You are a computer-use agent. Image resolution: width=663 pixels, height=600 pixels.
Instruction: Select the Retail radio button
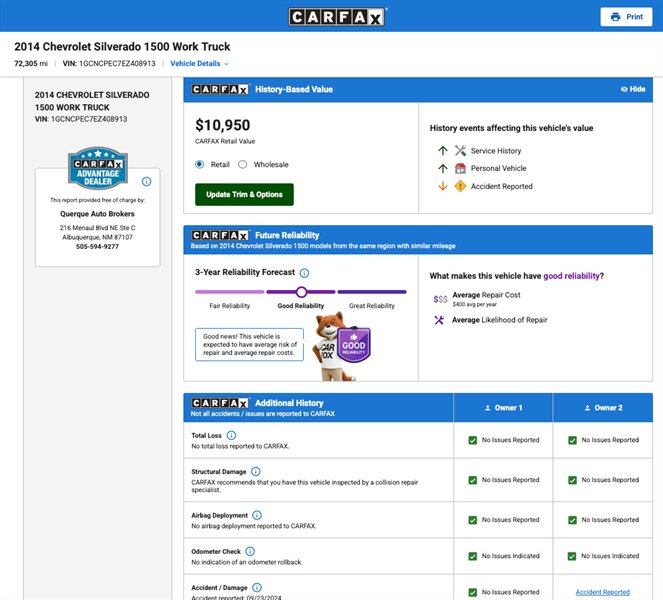[x=200, y=164]
